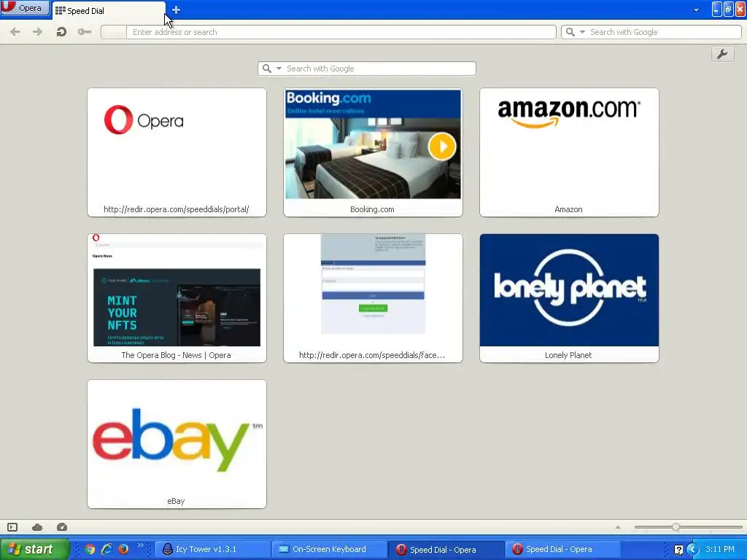The height and width of the screenshot is (560, 747).
Task: Switch to second Speed Dial - Opera taskbar button
Action: (562, 550)
